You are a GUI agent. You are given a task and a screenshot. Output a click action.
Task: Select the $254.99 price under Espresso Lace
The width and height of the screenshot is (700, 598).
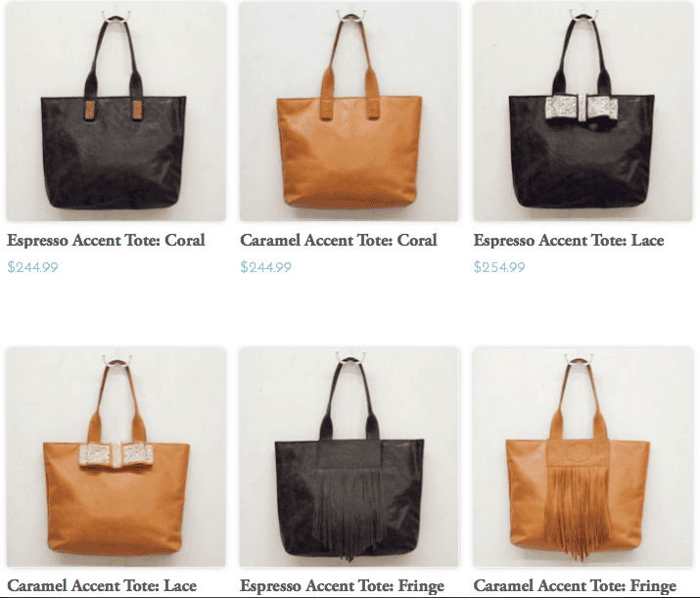(x=499, y=267)
